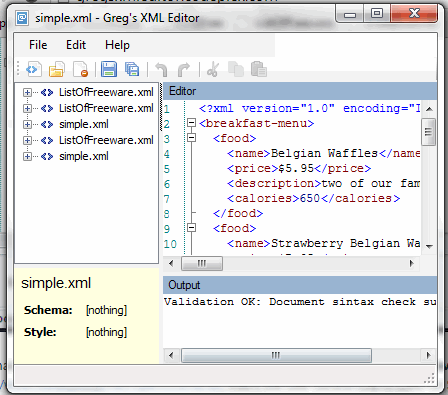The width and height of the screenshot is (448, 395).
Task: Click the editor's vertical scroll down arrow
Action: coord(429,247)
